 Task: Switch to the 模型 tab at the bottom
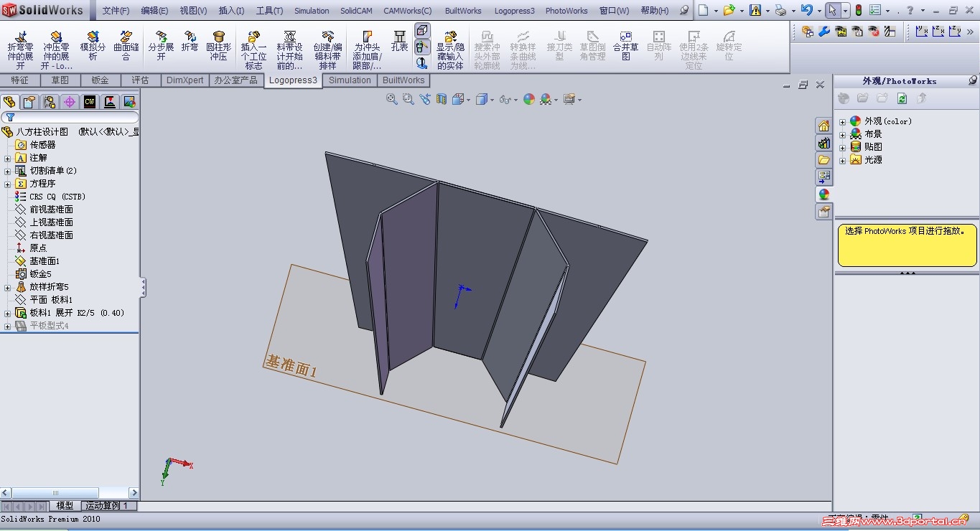pyautogui.click(x=65, y=506)
